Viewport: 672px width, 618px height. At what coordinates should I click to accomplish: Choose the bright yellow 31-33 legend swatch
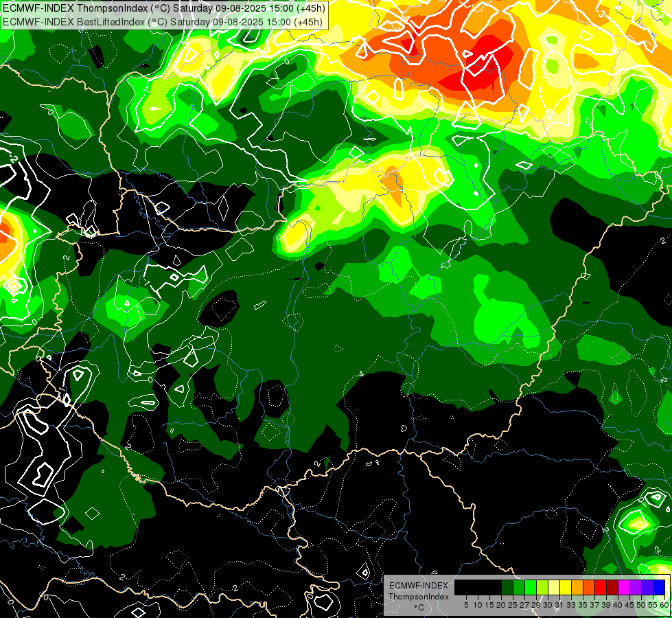click(x=566, y=588)
